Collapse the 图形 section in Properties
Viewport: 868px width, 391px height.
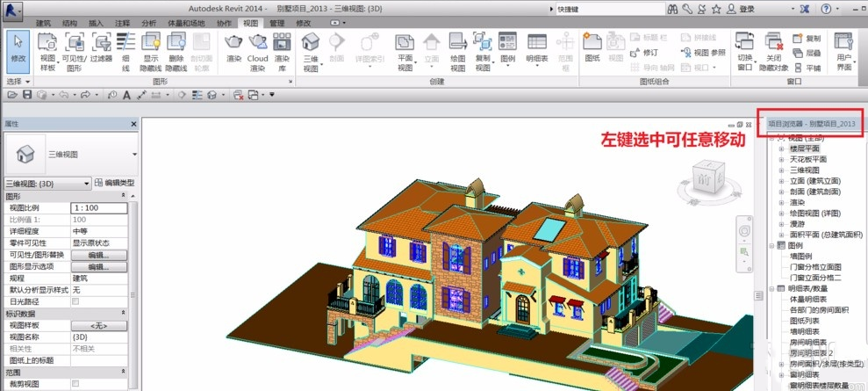(123, 196)
